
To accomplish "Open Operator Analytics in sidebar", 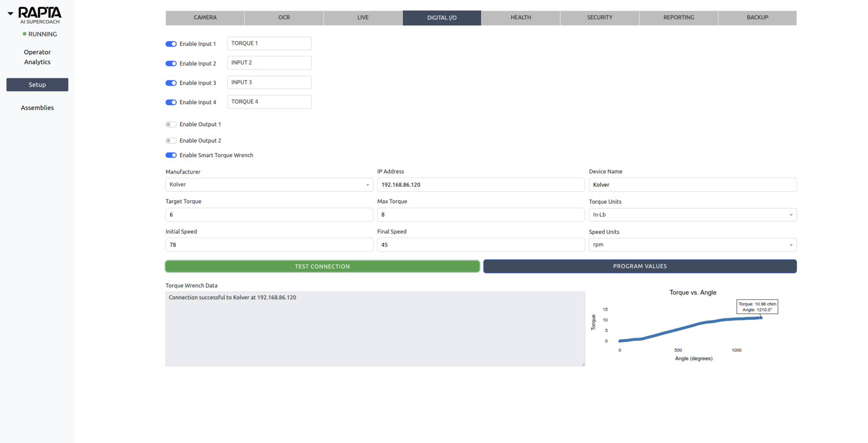I will (x=37, y=57).
